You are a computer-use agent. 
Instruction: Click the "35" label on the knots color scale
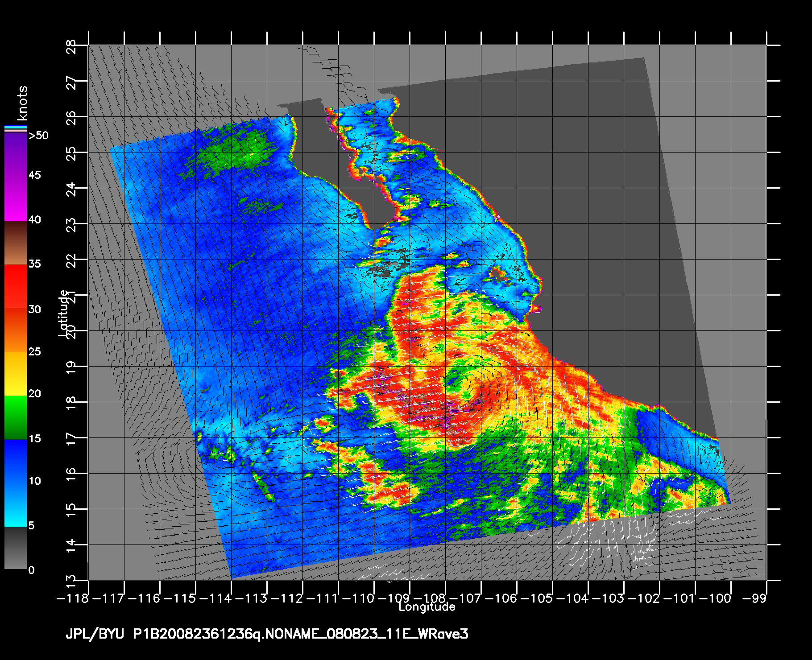tap(34, 264)
